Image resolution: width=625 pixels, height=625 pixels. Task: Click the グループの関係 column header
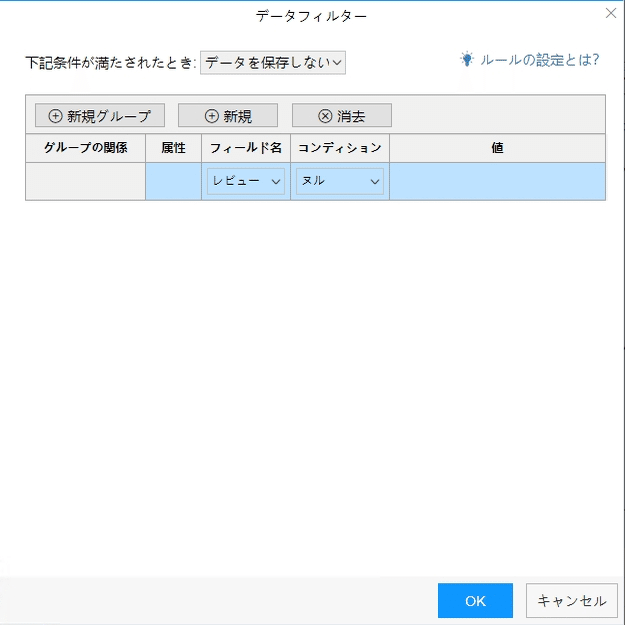point(85,148)
